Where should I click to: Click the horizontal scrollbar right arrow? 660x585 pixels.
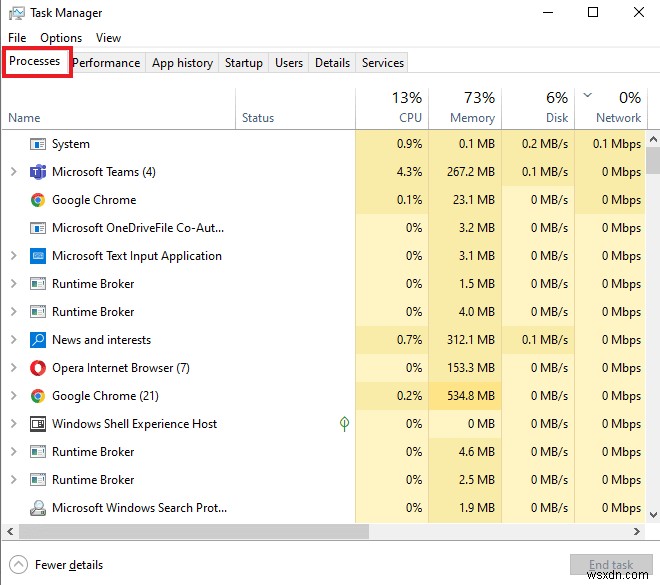coord(636,532)
